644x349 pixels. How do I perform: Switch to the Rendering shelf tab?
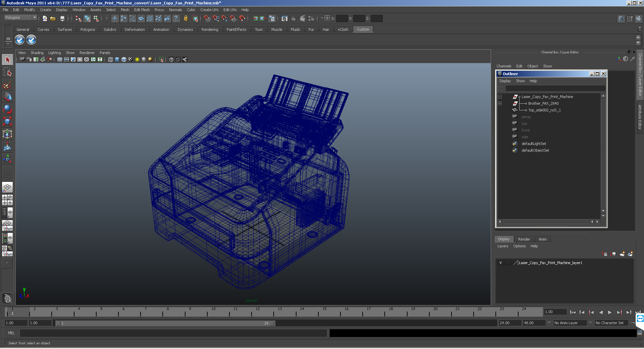tap(210, 30)
